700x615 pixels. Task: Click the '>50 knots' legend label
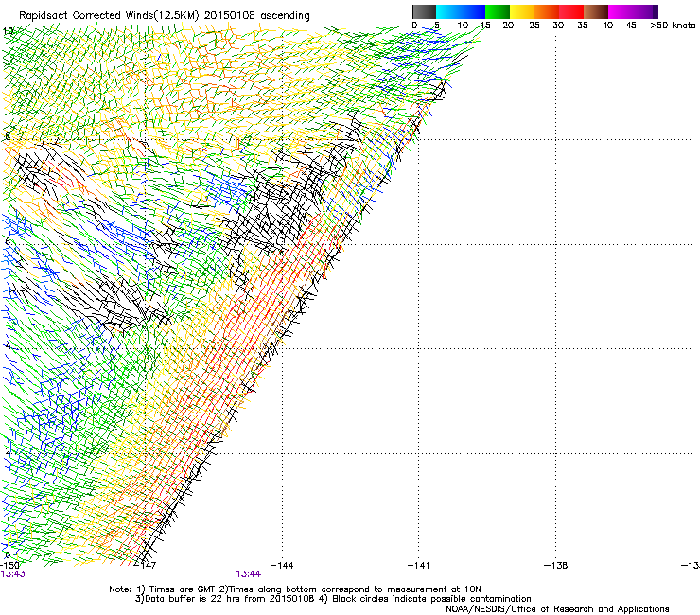(x=673, y=26)
